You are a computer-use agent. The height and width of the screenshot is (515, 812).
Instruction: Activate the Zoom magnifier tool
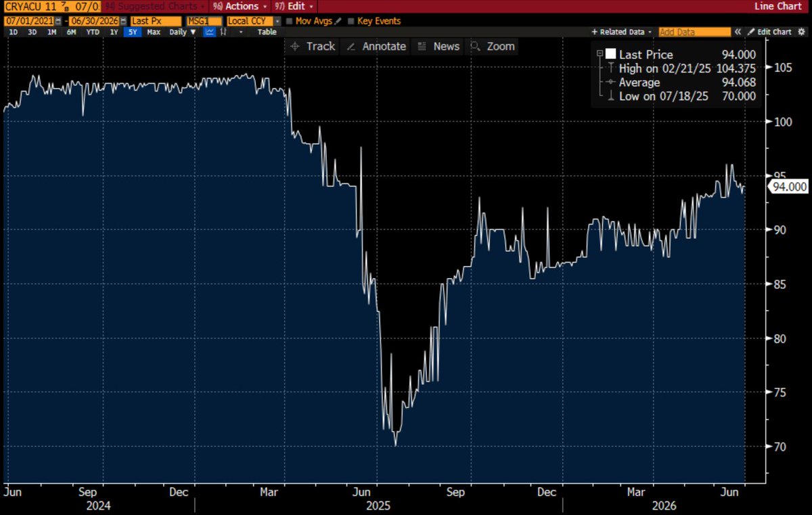[492, 46]
